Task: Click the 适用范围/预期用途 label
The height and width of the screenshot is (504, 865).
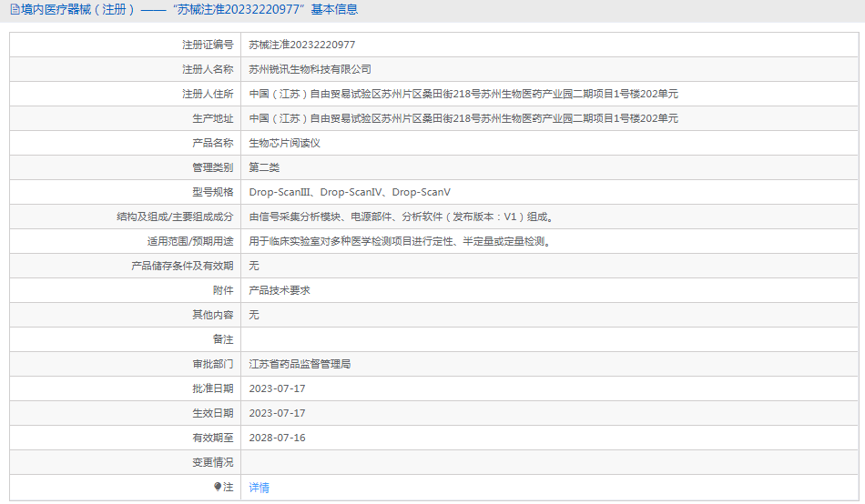Action: click(x=189, y=241)
